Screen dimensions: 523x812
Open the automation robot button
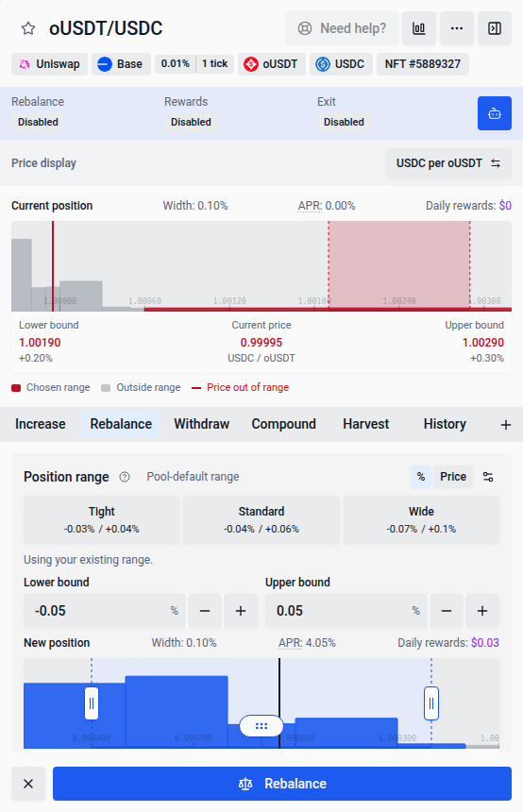pyautogui.click(x=495, y=113)
